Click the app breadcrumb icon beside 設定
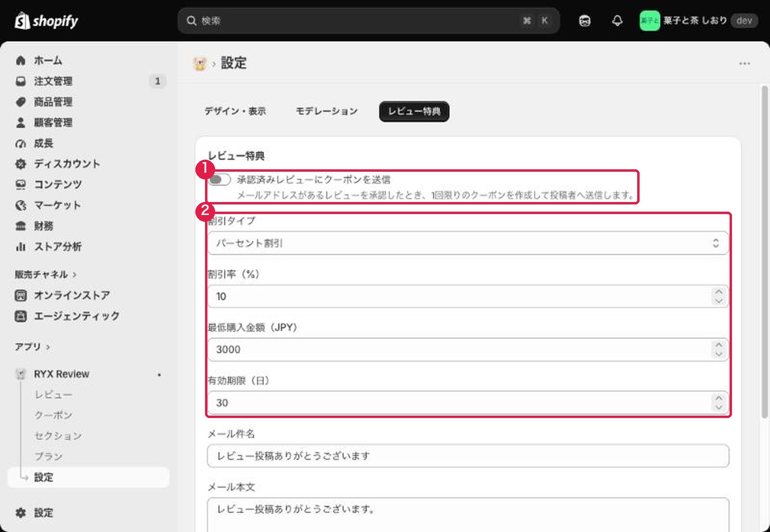This screenshot has width=770, height=532. [200, 63]
